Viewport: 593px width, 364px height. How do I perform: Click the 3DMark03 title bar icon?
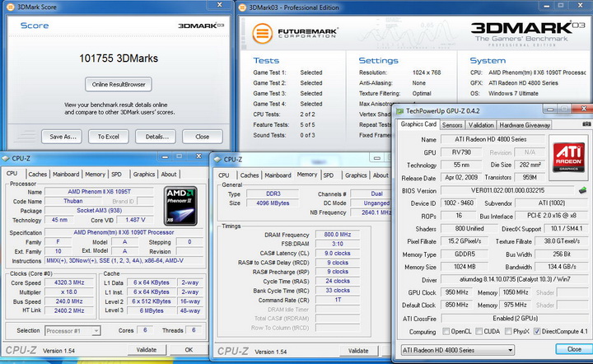pyautogui.click(x=243, y=7)
